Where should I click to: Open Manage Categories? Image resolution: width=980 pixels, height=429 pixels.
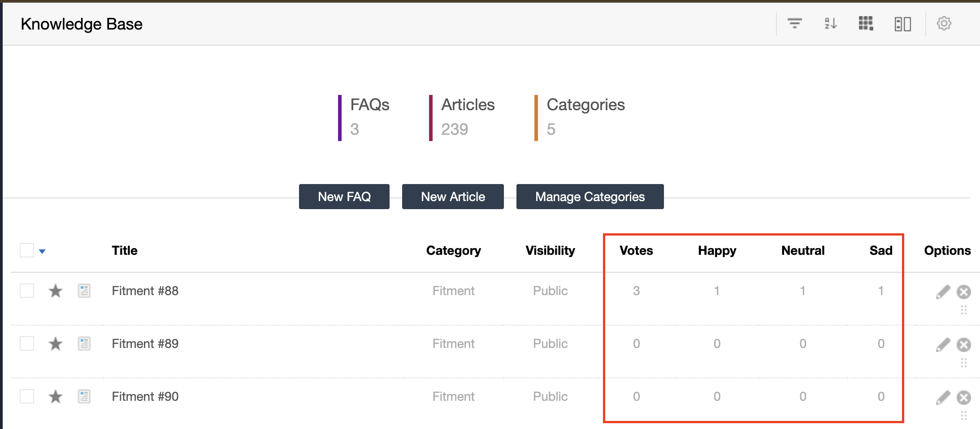[x=590, y=197]
